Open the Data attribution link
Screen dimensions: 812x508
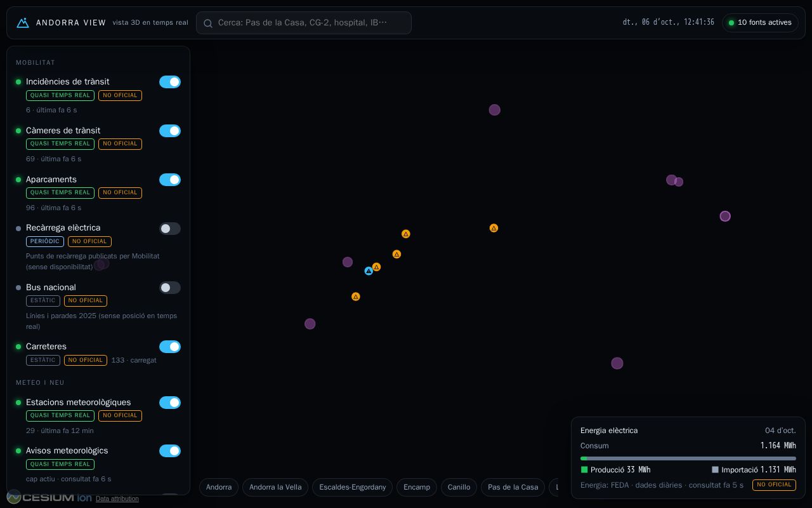[x=117, y=499]
